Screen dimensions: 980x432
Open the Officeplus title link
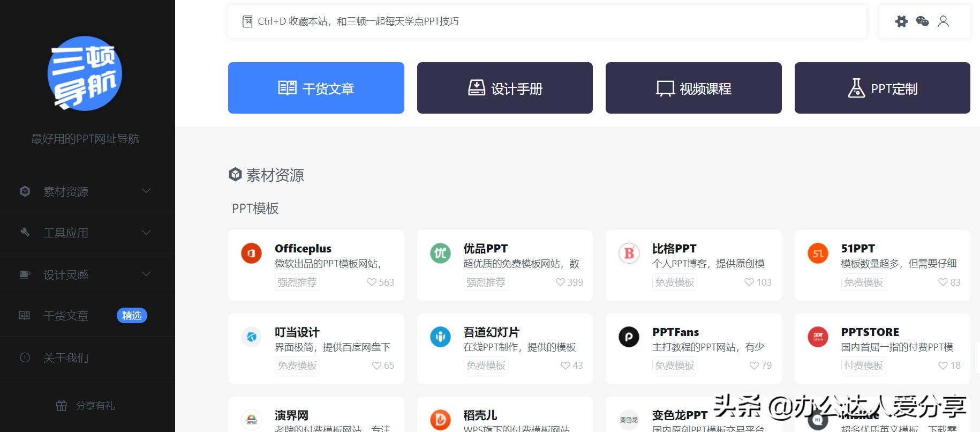[303, 249]
